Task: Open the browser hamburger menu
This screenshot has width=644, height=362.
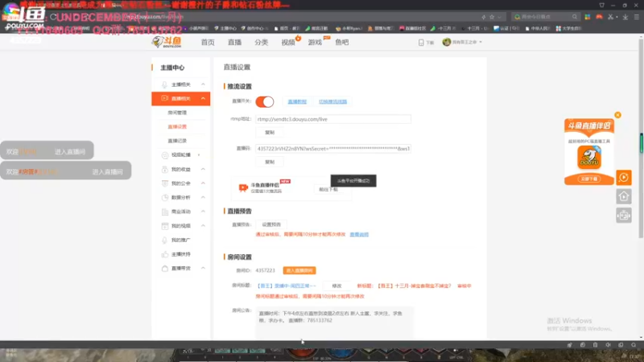Action: click(636, 17)
